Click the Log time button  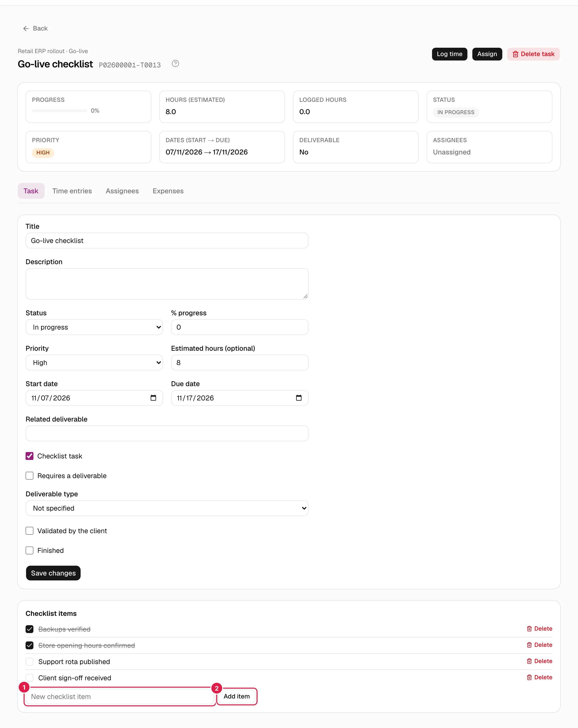tap(449, 54)
